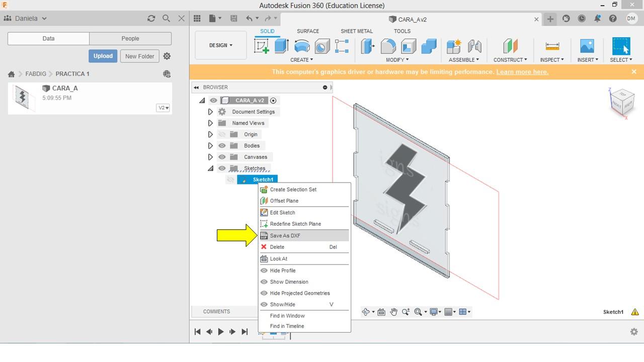Expand Canvases folder node
Screen dimensions: 644x362
pyautogui.click(x=210, y=157)
